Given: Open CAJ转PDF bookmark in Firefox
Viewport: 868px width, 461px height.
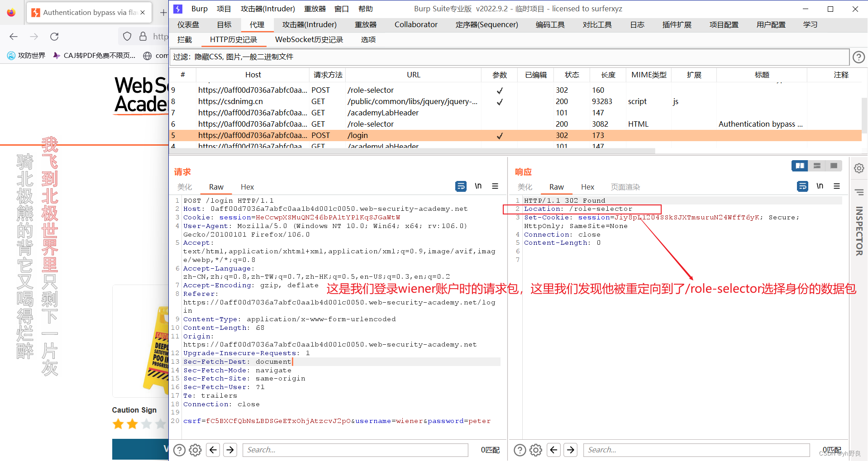Looking at the screenshot, I should pyautogui.click(x=94, y=55).
